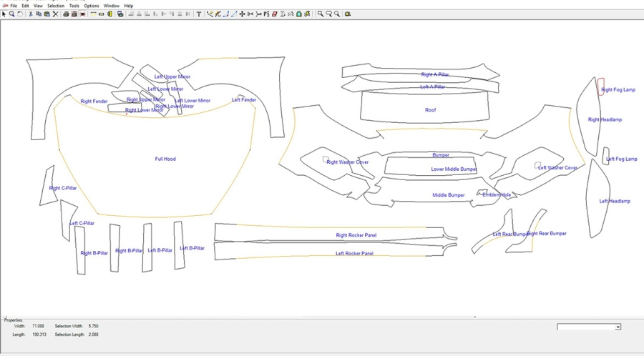
Task: Activate the magnifier zoom tool beside the pointer
Action: tap(11, 14)
